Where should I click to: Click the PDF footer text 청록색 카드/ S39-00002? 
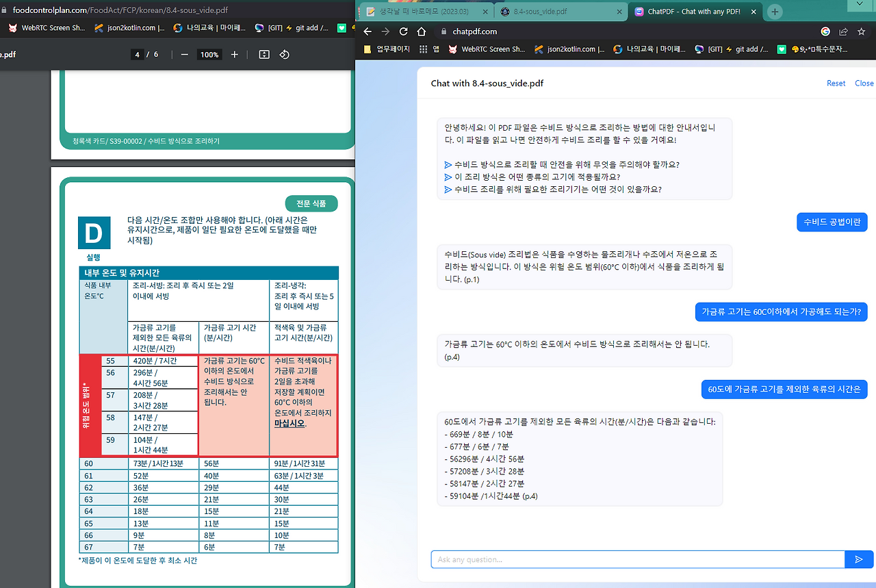(146, 141)
